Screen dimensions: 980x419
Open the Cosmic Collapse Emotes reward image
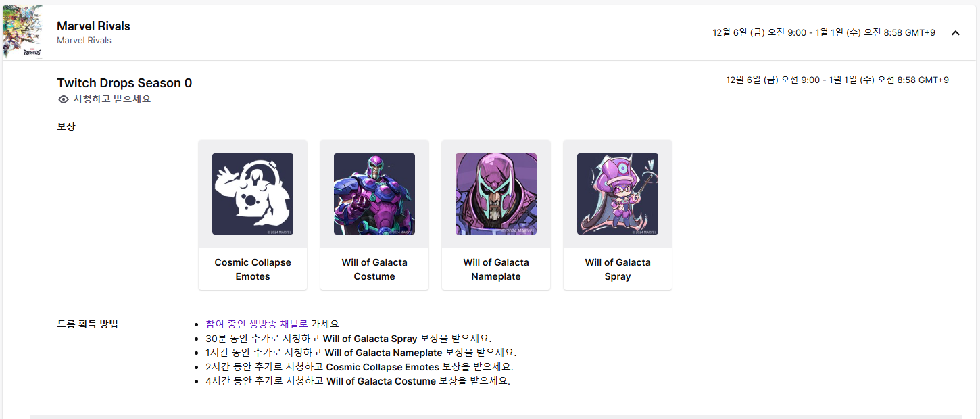pyautogui.click(x=253, y=194)
